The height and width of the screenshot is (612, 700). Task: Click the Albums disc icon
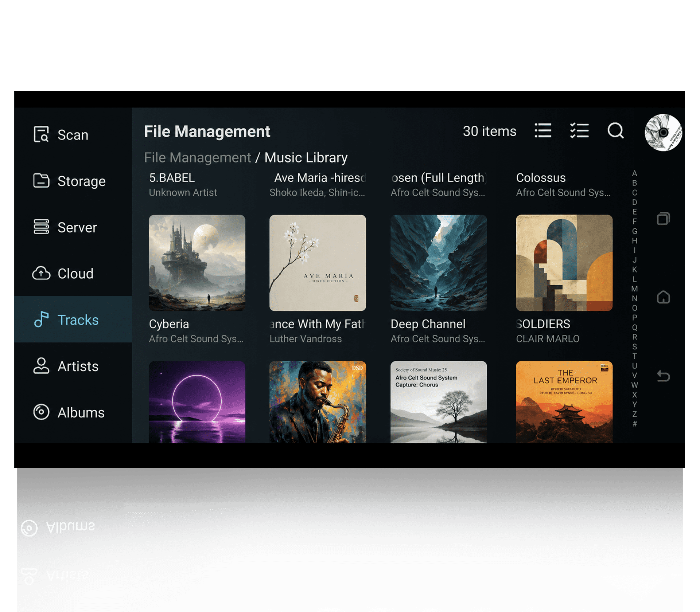(x=41, y=412)
